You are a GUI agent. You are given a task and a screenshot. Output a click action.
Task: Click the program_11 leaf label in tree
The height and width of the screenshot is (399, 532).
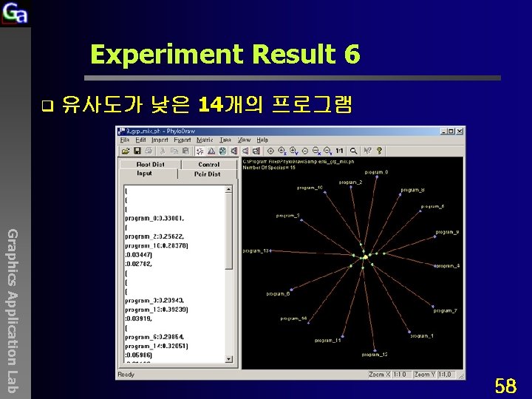[327, 341]
